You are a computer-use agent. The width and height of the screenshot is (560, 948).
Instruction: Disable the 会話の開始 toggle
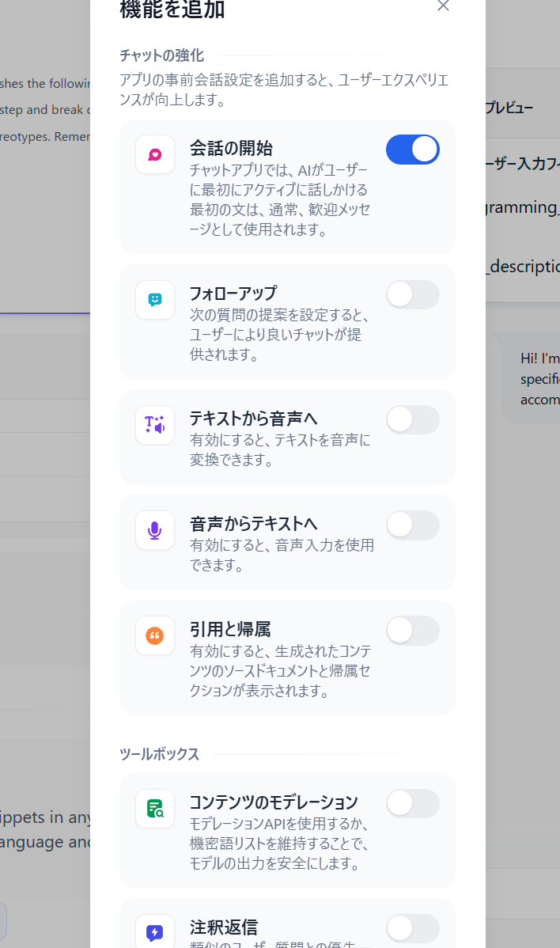coord(412,149)
